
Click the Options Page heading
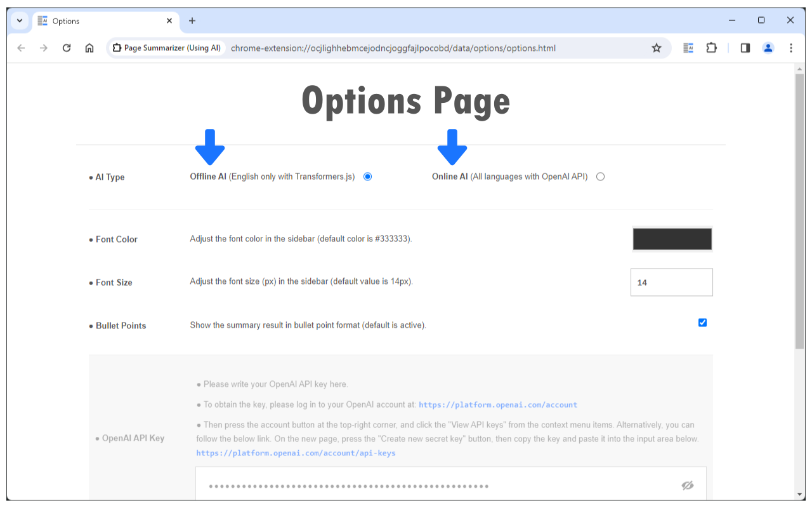406,102
